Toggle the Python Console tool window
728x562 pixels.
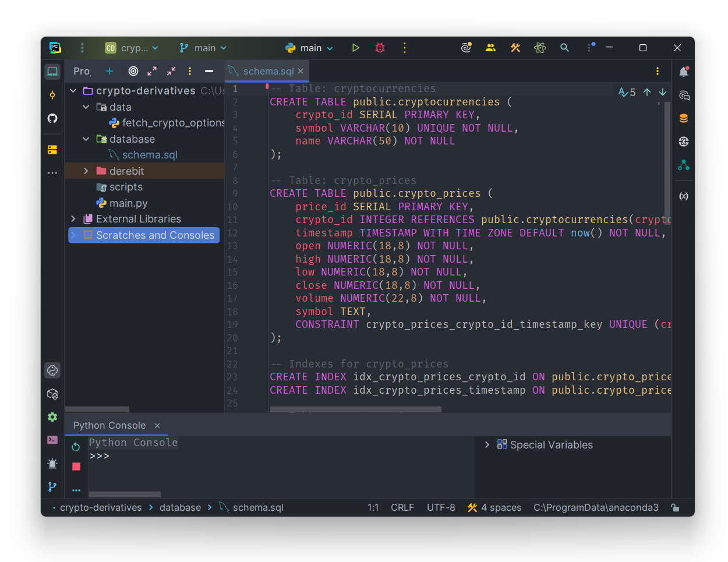pos(52,370)
